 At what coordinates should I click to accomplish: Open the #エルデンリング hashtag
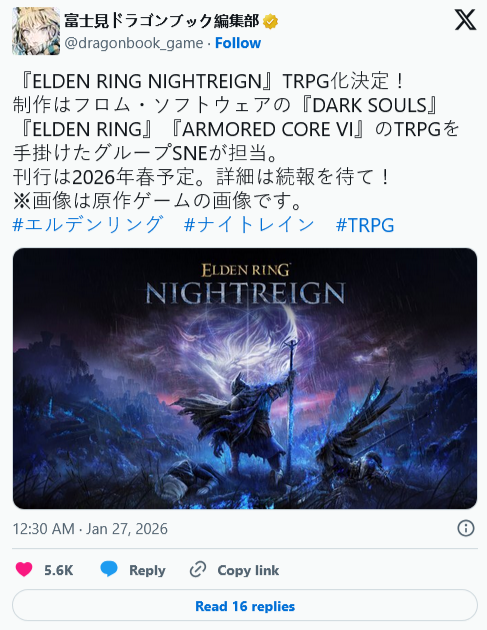[x=88, y=224]
